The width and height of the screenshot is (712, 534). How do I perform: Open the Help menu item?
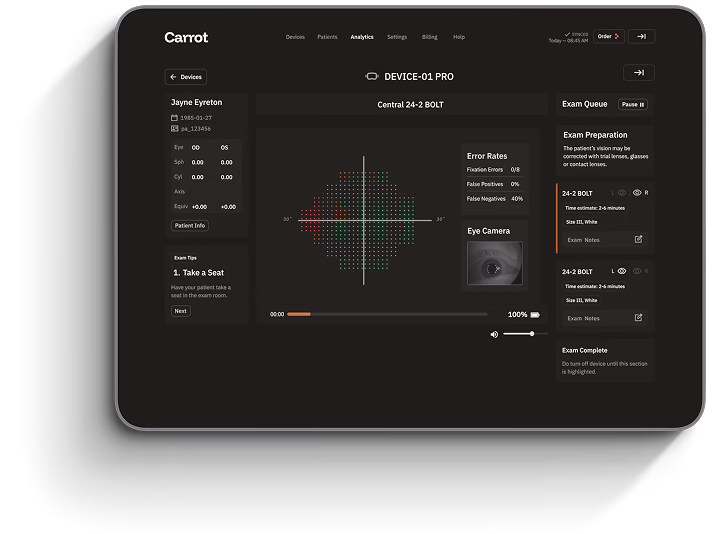click(x=459, y=37)
